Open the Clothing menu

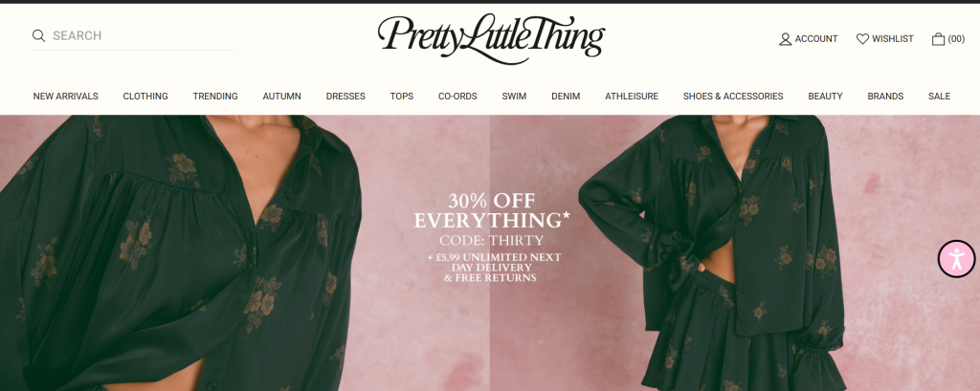145,97
